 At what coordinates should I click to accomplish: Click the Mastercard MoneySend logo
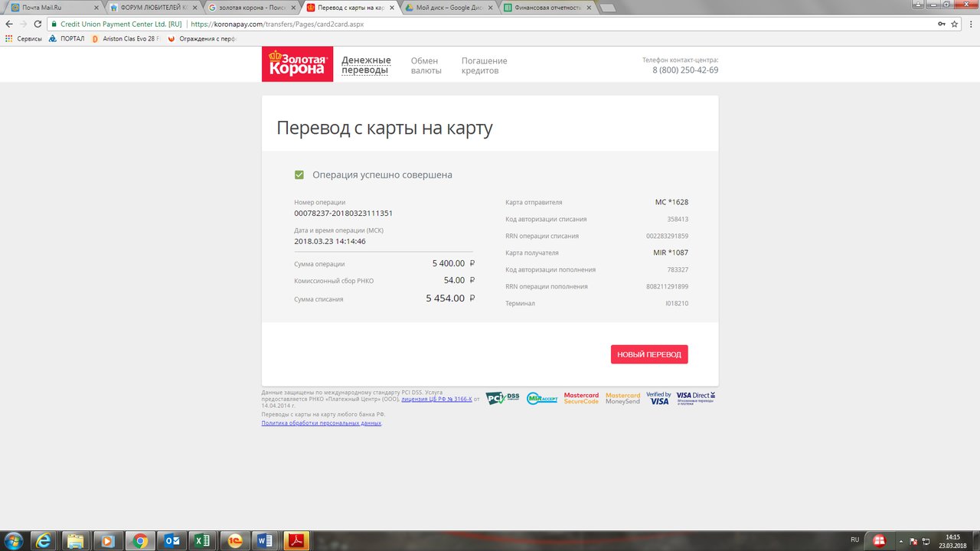[622, 398]
